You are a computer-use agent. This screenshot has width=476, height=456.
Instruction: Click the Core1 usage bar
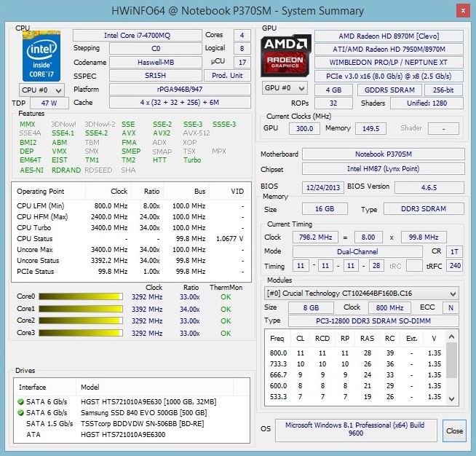(81, 309)
